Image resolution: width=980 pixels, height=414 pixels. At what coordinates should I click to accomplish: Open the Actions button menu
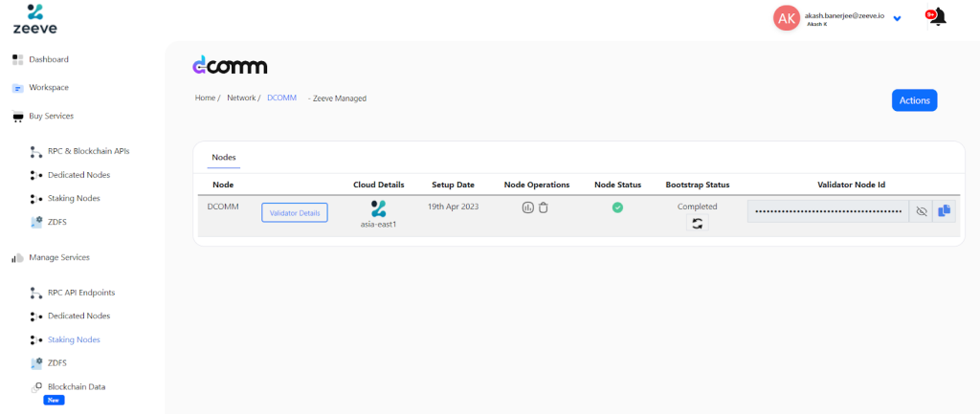(914, 99)
